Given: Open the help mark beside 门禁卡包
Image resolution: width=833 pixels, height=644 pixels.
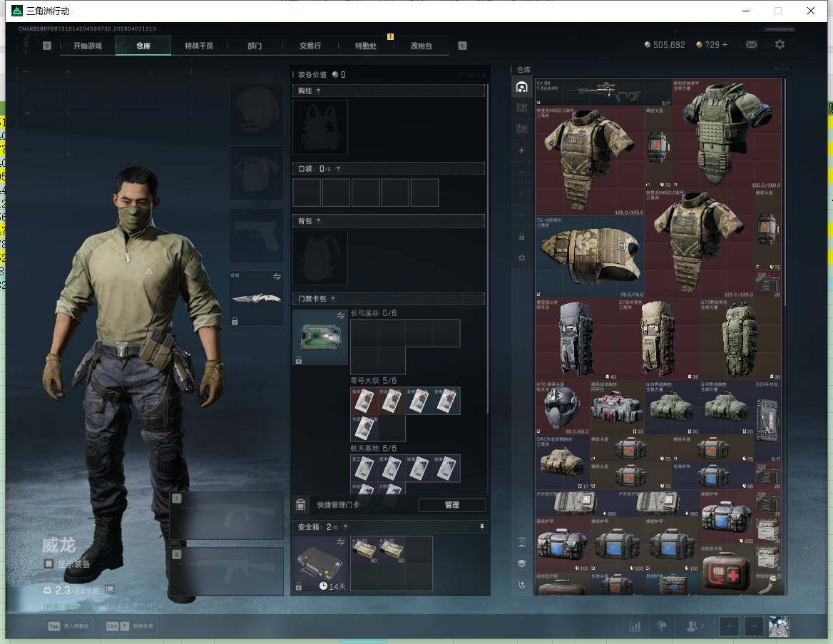Looking at the screenshot, I should coord(332,299).
